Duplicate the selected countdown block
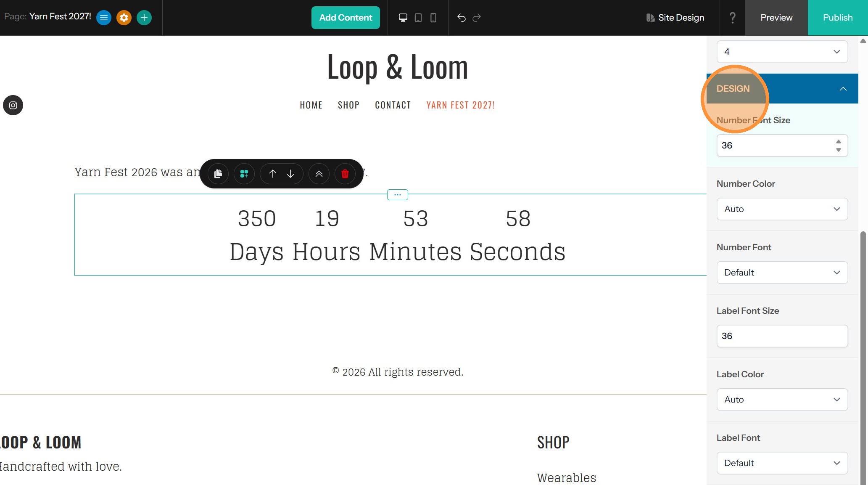This screenshot has width=868, height=485. [218, 174]
